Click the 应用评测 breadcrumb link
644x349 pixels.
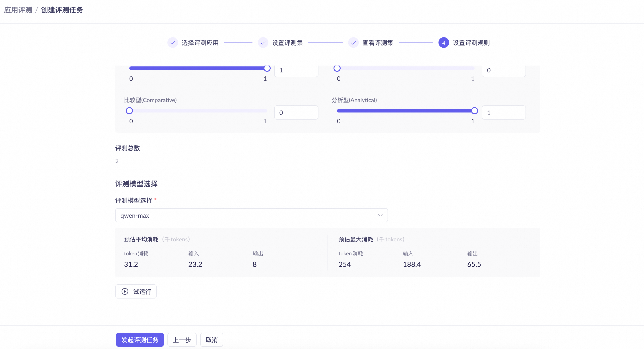click(18, 10)
